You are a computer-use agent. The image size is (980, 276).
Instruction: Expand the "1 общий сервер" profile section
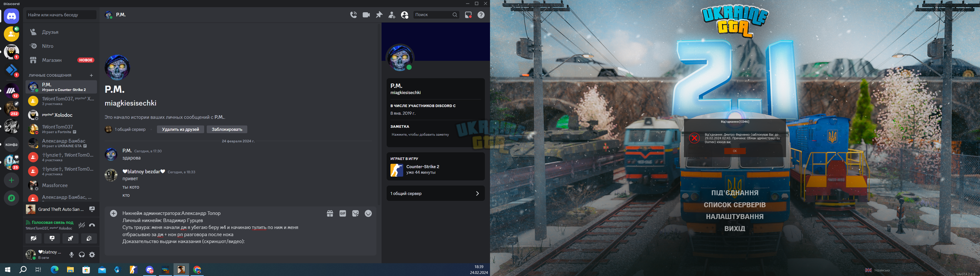point(436,194)
